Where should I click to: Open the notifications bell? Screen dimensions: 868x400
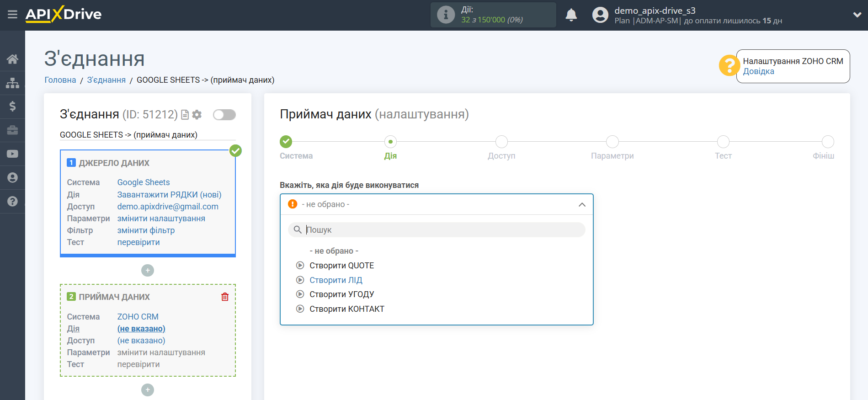coord(571,15)
